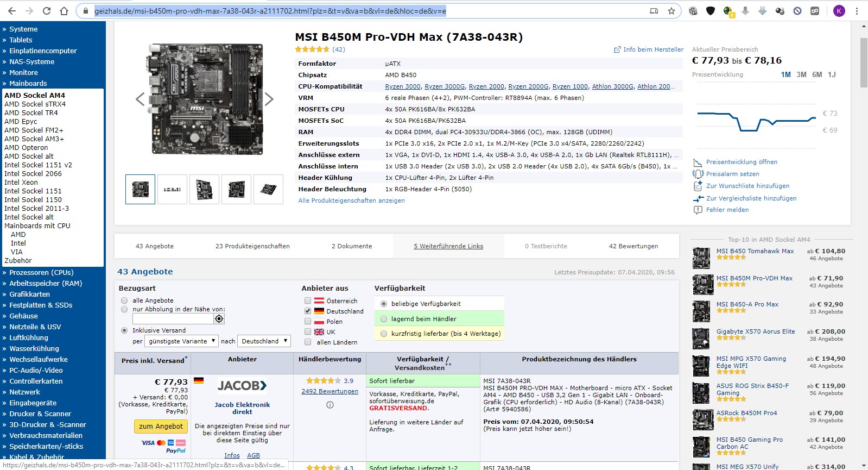Select AMD Sockel TR4 in sidebar
This screenshot has width=868, height=470.
click(31, 112)
